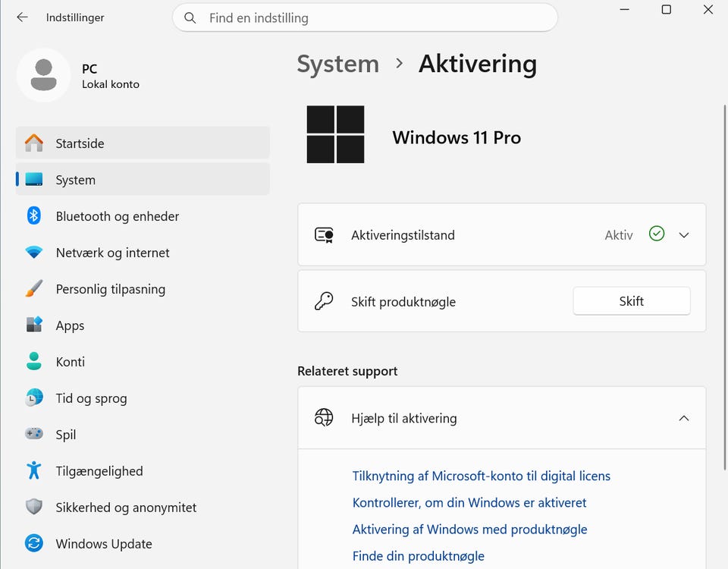Click the back arrow icon

[22, 17]
